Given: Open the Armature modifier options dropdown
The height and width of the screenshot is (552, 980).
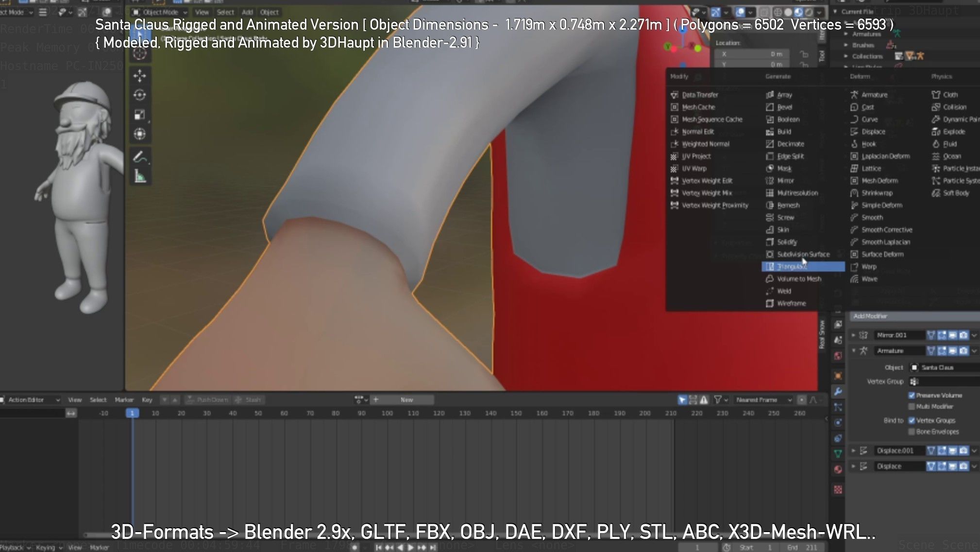Looking at the screenshot, I should [974, 350].
